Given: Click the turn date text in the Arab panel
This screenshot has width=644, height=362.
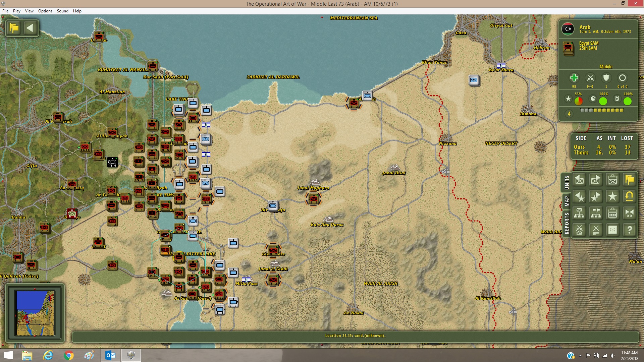Looking at the screenshot, I should click(605, 32).
